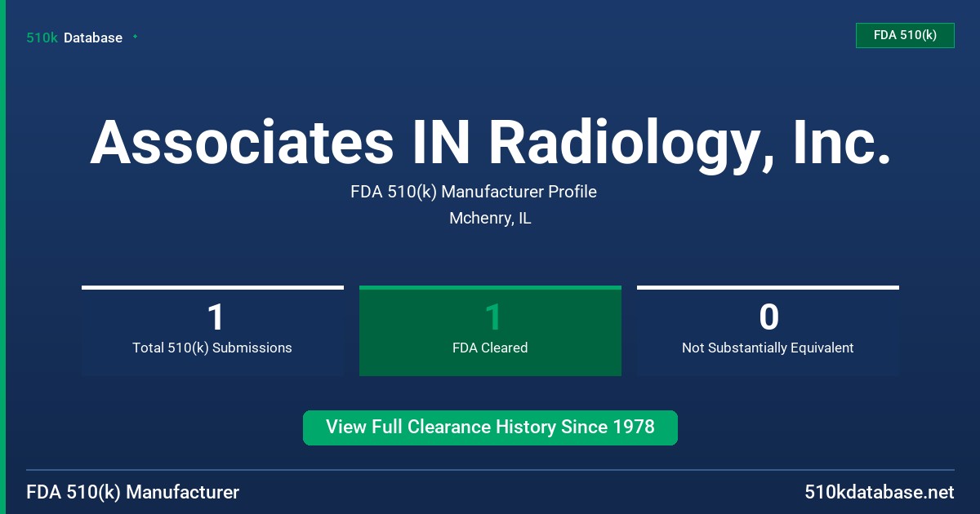Visit the 510kdatabase.net link
The height and width of the screenshot is (514, 980).
coord(879,493)
